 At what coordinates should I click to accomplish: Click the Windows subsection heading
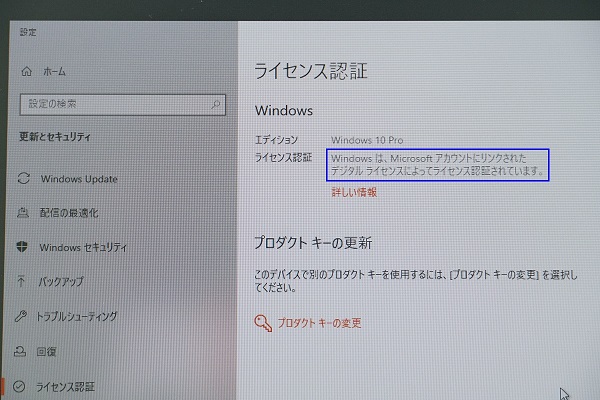(x=284, y=111)
